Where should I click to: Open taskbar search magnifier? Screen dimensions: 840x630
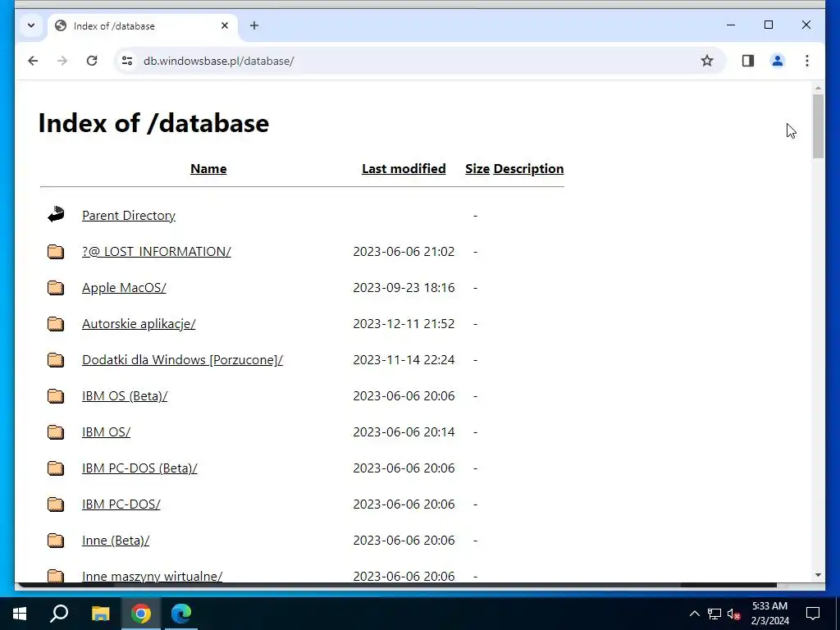tap(59, 614)
